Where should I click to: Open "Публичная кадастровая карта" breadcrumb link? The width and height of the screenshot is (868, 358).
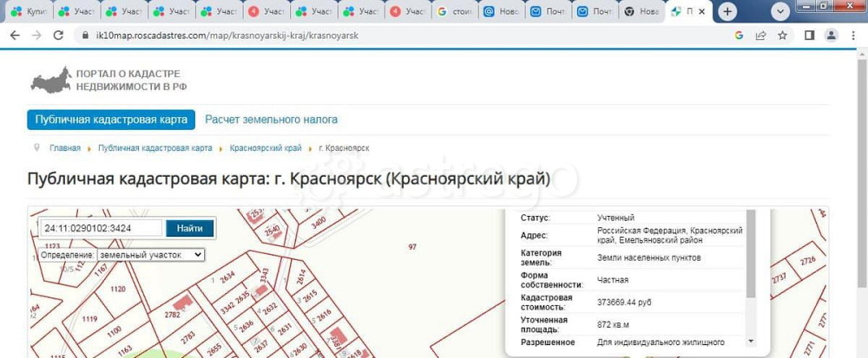pos(155,148)
